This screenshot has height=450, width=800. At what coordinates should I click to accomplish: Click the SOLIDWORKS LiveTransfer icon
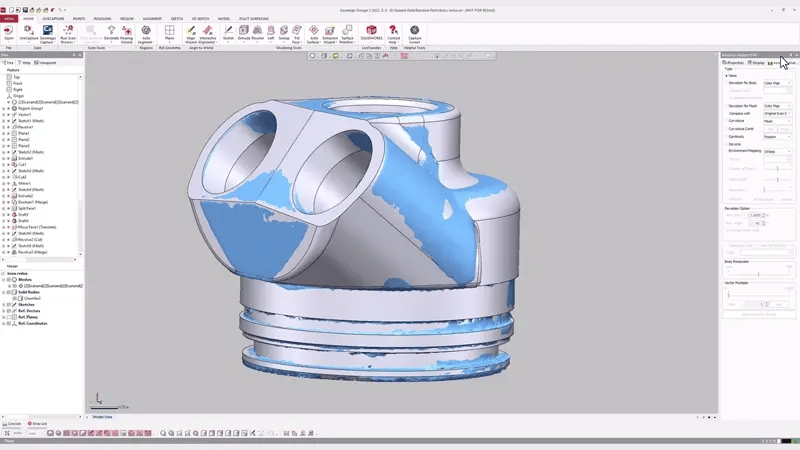[x=369, y=32]
